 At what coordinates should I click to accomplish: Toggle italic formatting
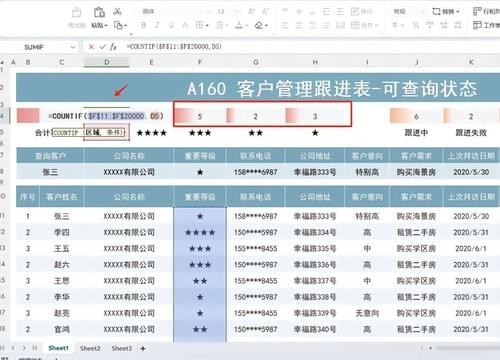157,25
